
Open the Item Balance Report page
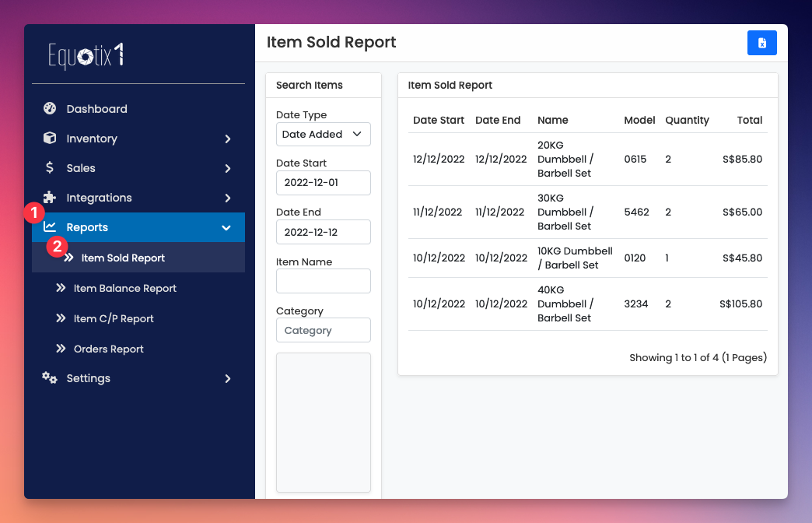[124, 288]
